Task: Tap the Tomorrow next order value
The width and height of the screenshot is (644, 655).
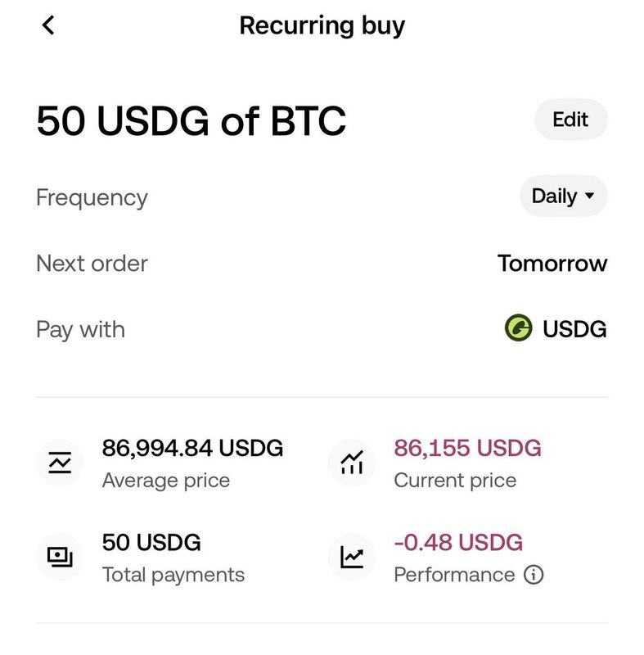Action: (552, 264)
